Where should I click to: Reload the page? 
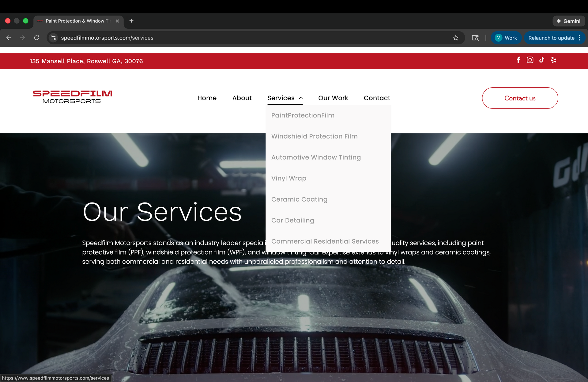[36, 38]
